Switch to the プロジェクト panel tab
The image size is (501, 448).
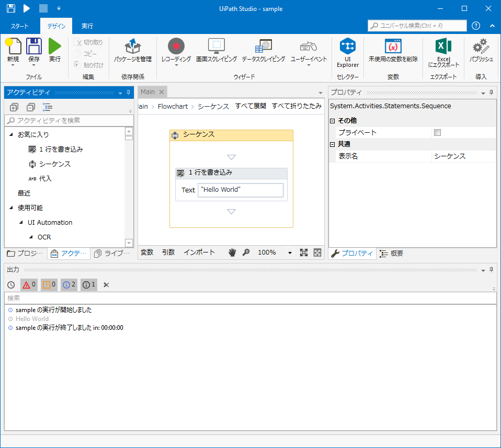(25, 253)
